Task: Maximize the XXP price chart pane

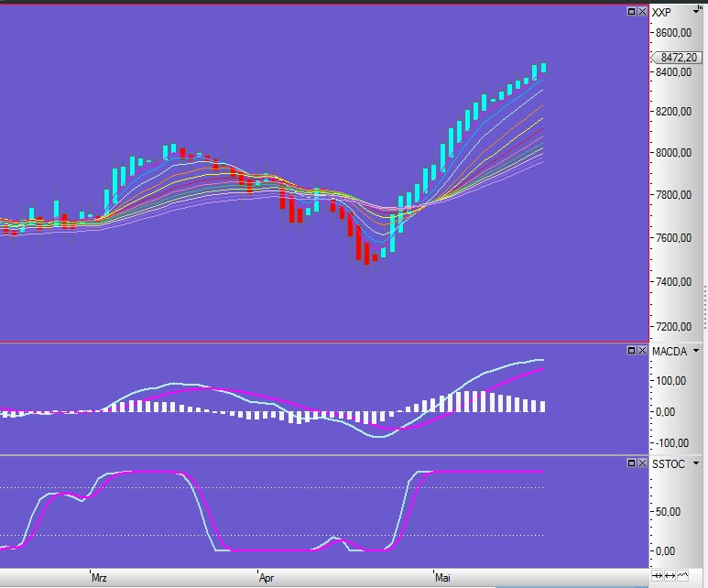Action: (632, 11)
